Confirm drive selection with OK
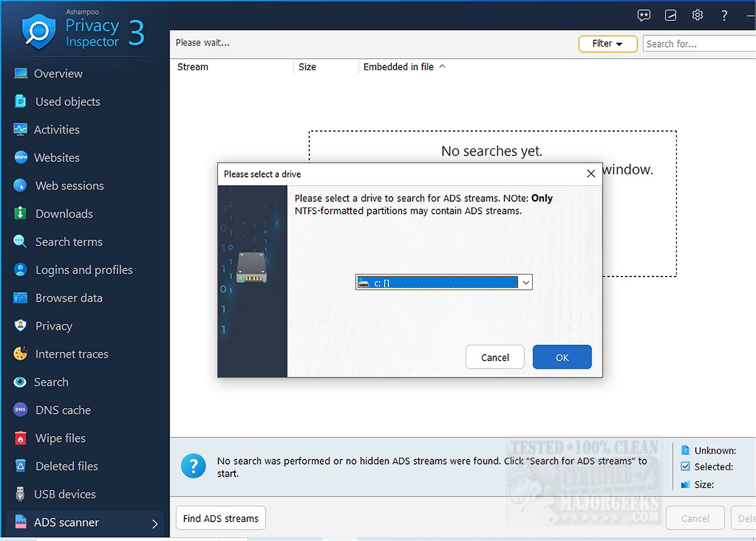The image size is (756, 541). click(562, 357)
